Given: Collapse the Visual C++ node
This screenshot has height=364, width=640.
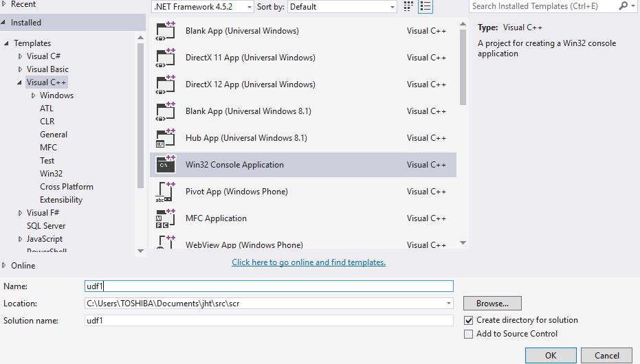Looking at the screenshot, I should [19, 82].
